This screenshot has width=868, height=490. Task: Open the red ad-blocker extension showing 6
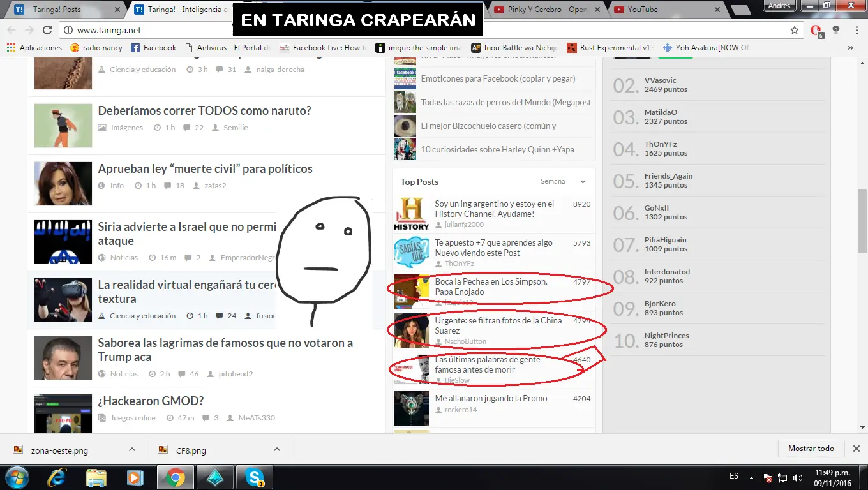[x=816, y=30]
